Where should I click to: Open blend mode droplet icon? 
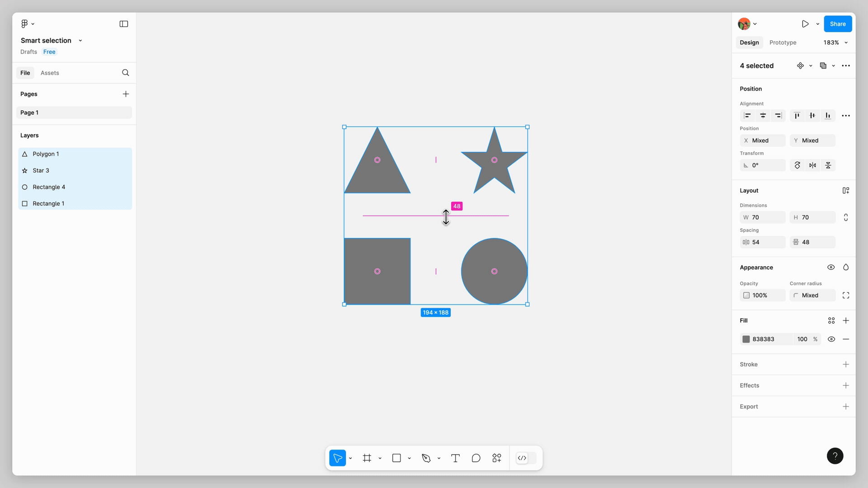(846, 267)
